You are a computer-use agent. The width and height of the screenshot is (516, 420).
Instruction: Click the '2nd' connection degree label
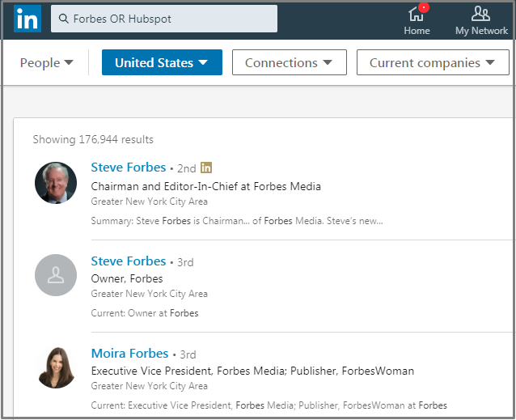click(187, 168)
